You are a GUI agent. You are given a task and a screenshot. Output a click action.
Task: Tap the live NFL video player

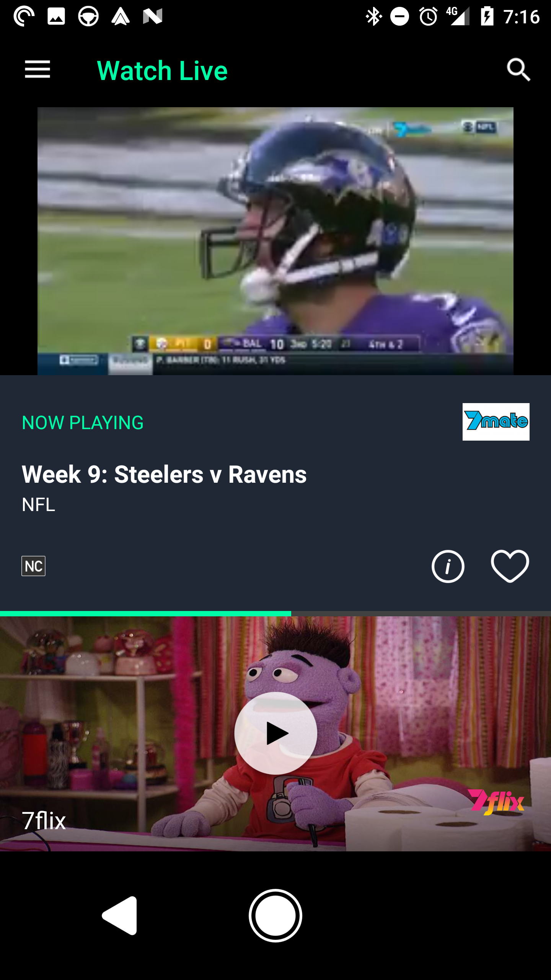275,241
